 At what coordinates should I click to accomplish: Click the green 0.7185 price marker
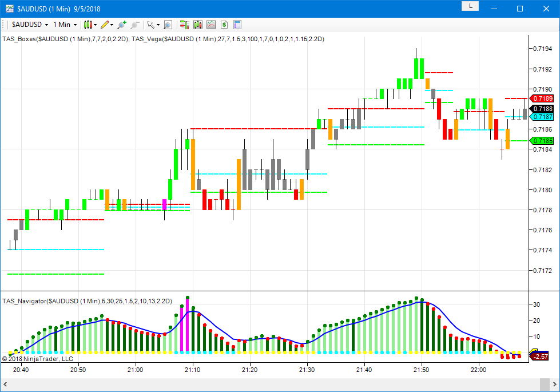click(542, 141)
